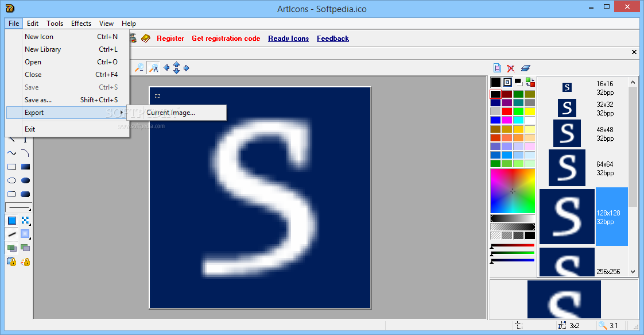
Task: Open the Effects menu
Action: [81, 24]
